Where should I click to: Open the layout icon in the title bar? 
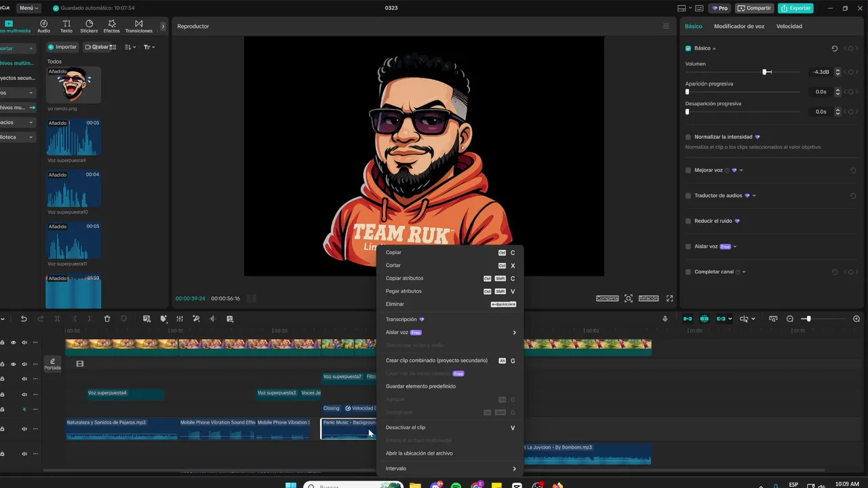[682, 8]
